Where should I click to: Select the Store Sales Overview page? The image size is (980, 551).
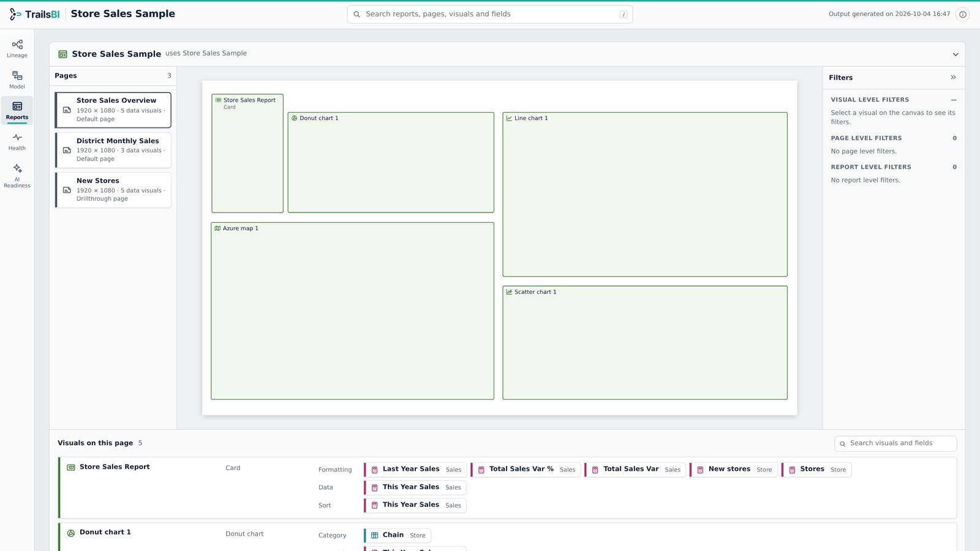click(x=113, y=110)
